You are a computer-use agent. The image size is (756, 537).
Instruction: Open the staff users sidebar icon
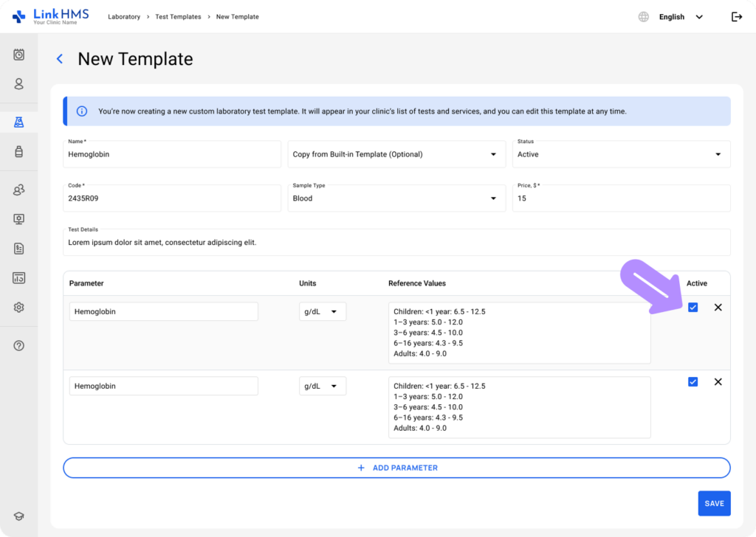pos(18,190)
